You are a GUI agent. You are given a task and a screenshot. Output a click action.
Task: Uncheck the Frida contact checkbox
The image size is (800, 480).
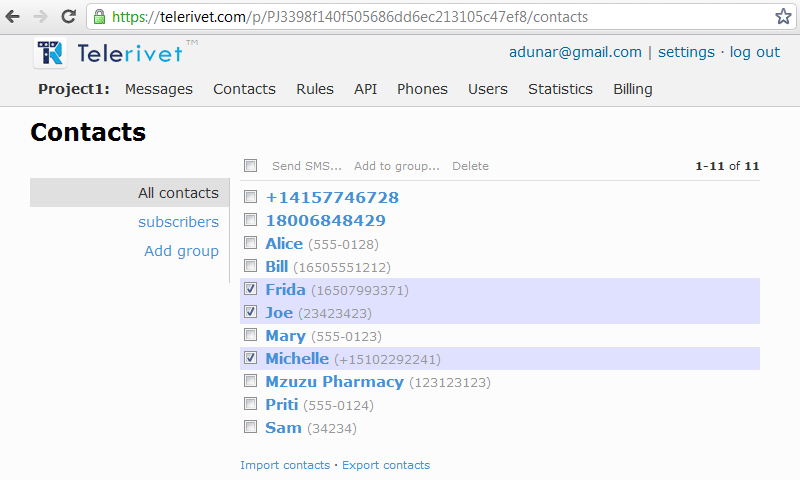click(x=251, y=290)
